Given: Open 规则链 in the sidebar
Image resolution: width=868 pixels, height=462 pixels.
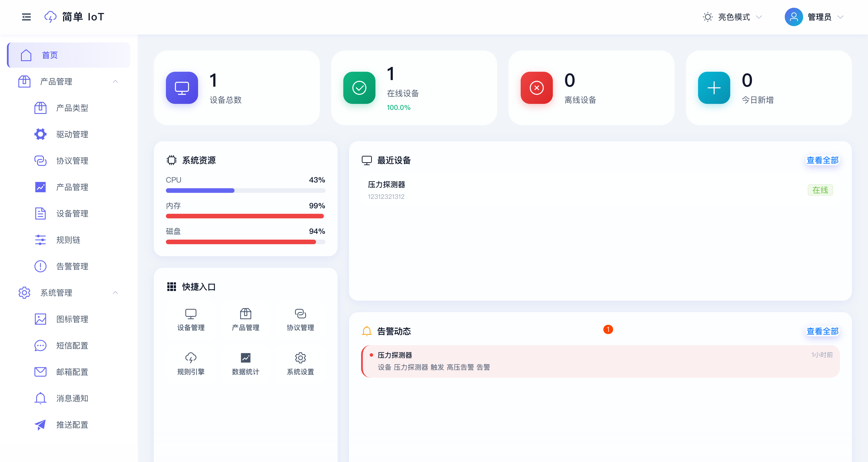Looking at the screenshot, I should pos(69,240).
